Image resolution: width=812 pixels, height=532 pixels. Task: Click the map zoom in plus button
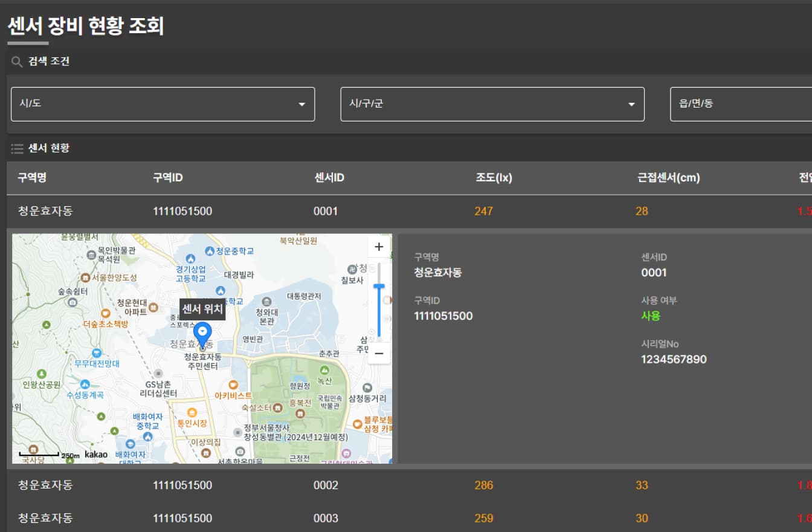click(x=379, y=247)
